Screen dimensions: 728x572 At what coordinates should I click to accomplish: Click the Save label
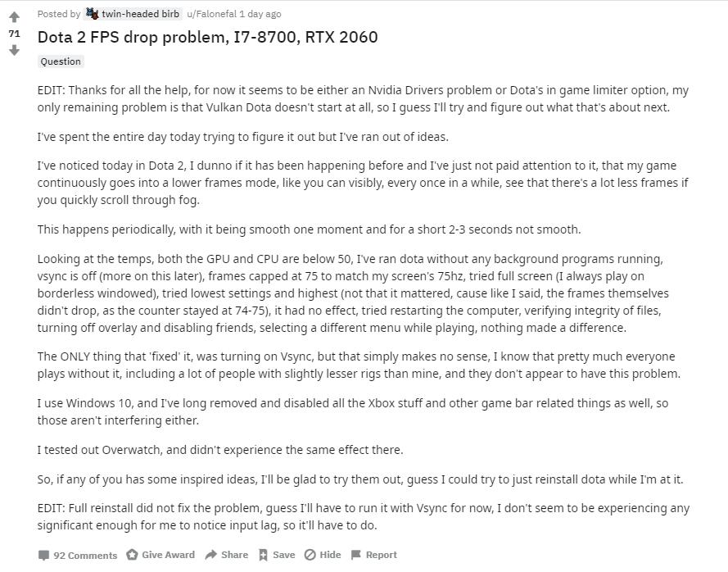pyautogui.click(x=283, y=554)
